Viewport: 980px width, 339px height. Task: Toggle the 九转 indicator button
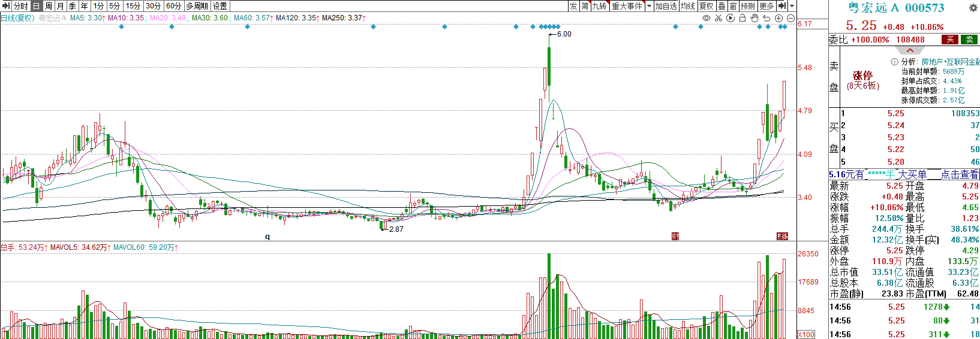tap(600, 6)
